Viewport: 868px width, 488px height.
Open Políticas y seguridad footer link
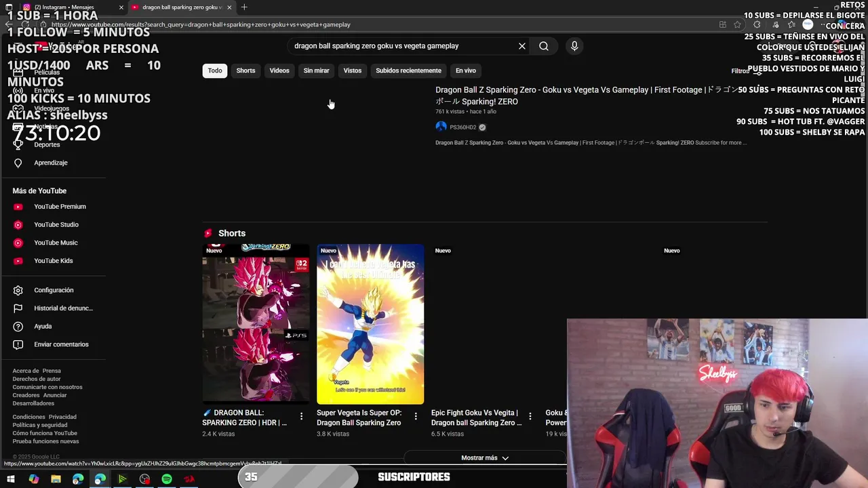click(x=39, y=425)
